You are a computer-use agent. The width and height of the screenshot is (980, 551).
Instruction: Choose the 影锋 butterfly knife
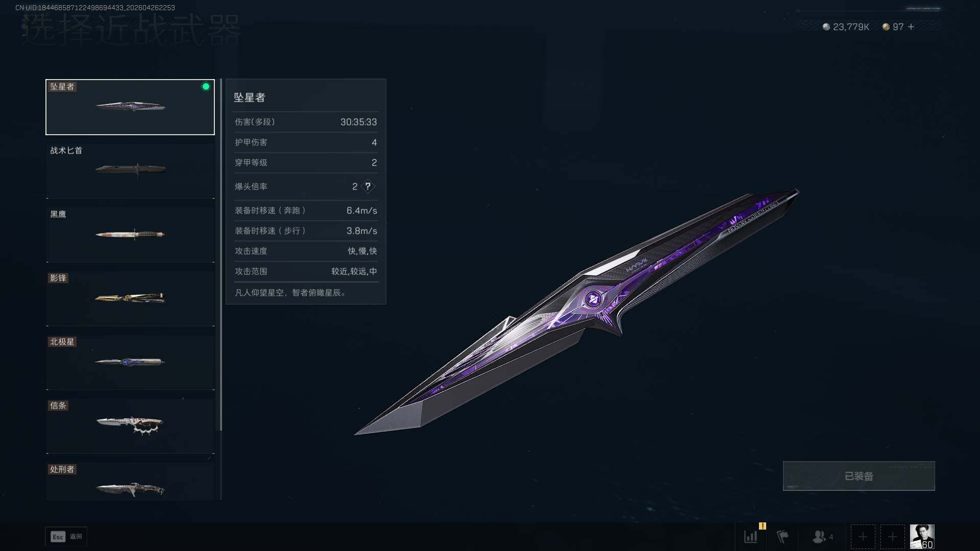130,298
